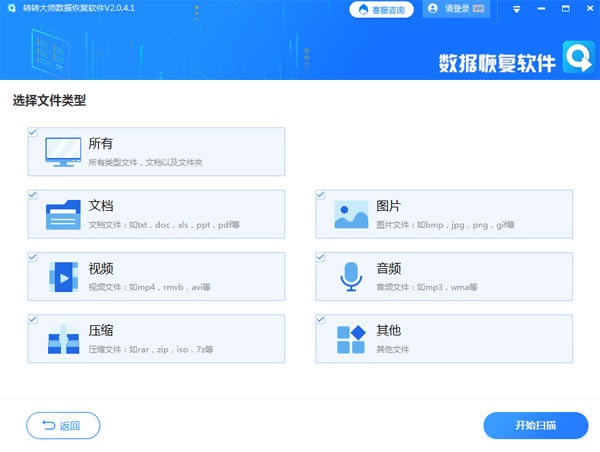The width and height of the screenshot is (600, 452).
Task: Toggle the 音频 audio checkbox
Action: click(321, 257)
